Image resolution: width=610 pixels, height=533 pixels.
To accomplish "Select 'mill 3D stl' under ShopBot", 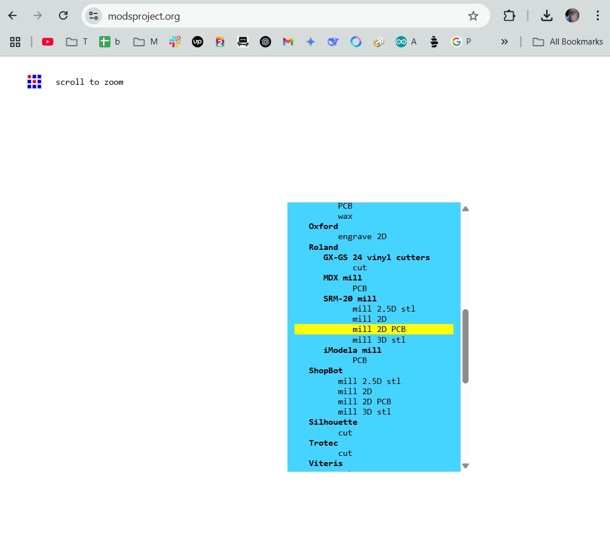I will click(x=364, y=412).
